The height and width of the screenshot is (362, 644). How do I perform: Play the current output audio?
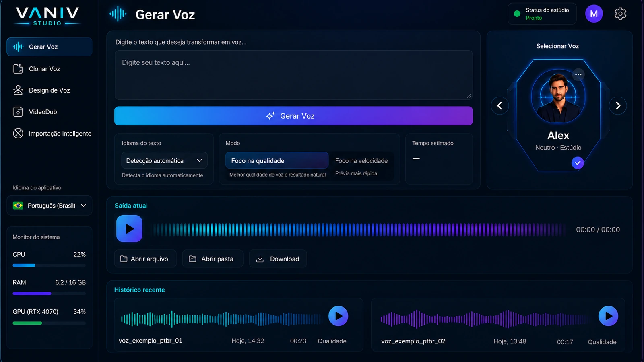coord(129,228)
